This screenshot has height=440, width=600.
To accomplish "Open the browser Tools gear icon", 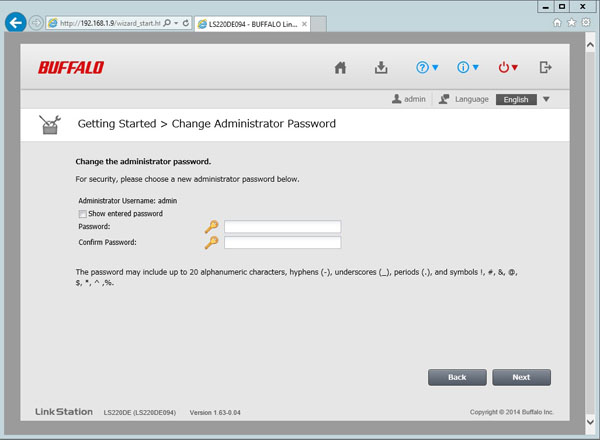I will 586,23.
